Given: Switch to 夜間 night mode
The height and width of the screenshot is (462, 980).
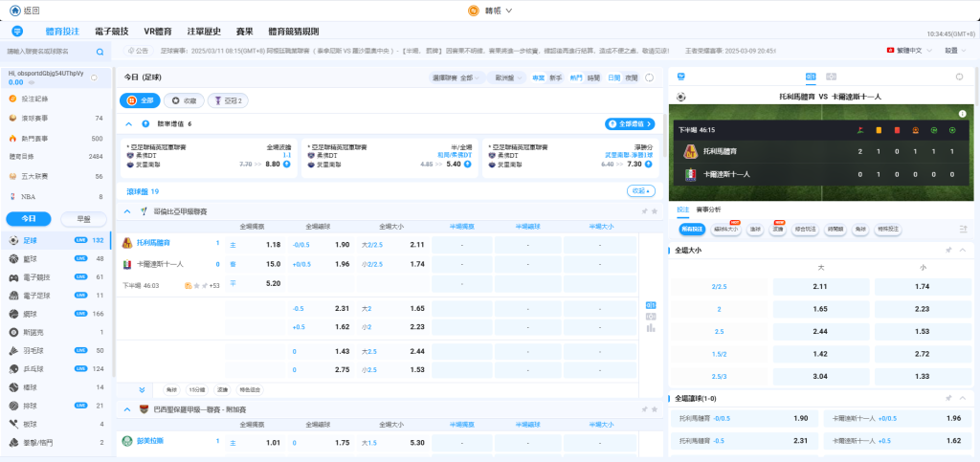Looking at the screenshot, I should [632, 77].
